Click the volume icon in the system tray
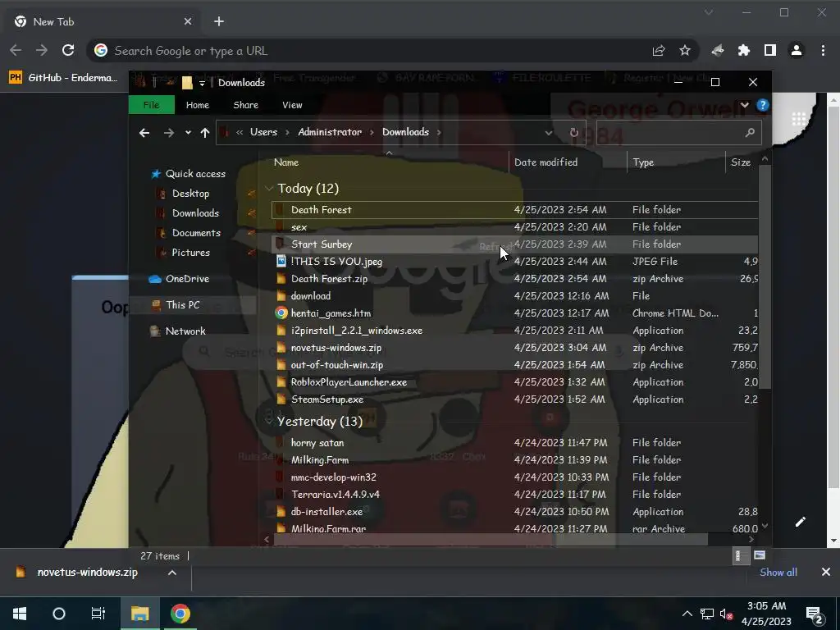This screenshot has width=840, height=630. tap(726, 614)
